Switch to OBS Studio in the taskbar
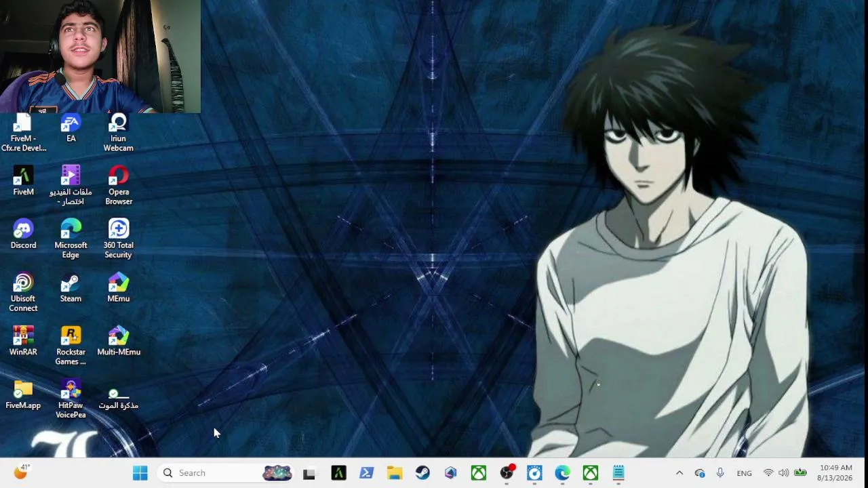868x488 pixels. pyautogui.click(x=507, y=473)
